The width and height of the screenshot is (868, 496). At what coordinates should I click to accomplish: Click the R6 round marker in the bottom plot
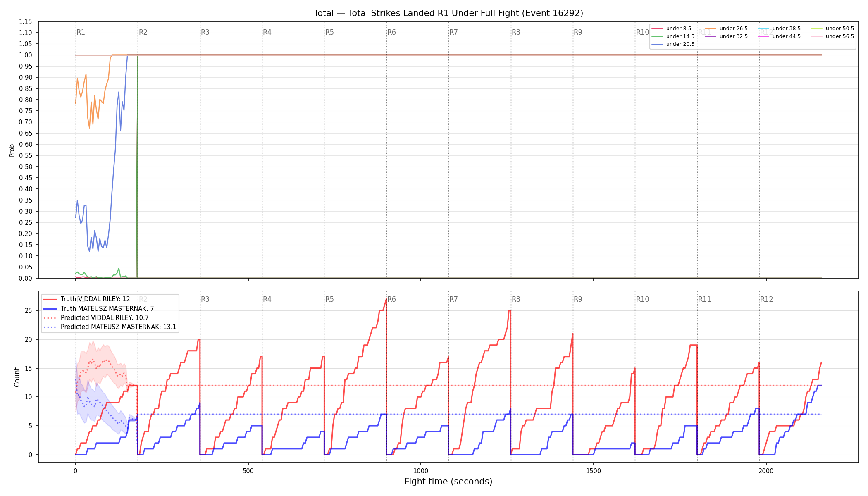391,299
